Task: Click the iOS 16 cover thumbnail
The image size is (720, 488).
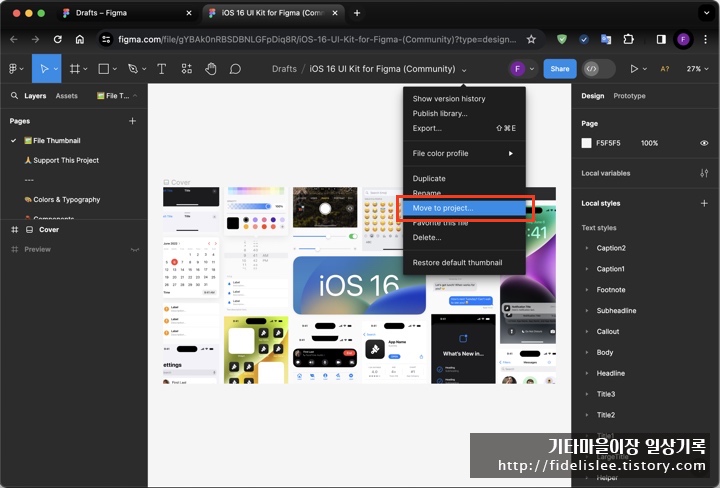Action: 360,285
